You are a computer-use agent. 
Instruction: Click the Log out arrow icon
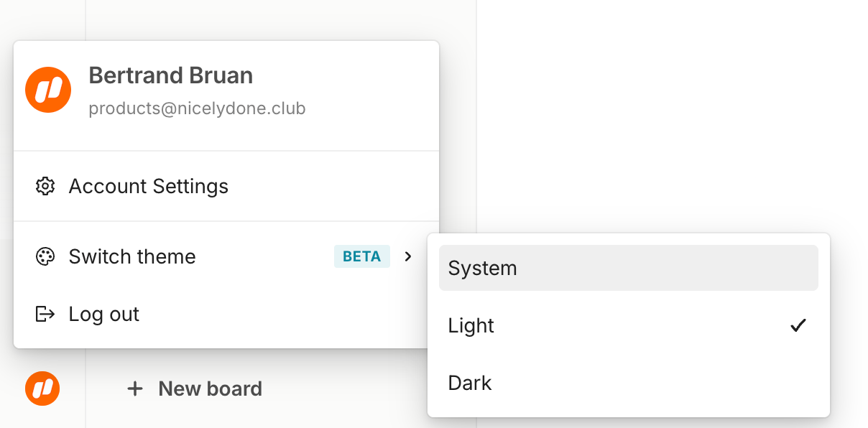click(x=45, y=314)
